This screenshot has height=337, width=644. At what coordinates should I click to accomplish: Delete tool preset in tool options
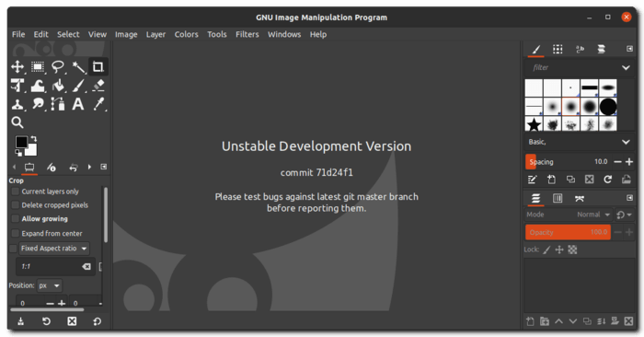tap(72, 321)
